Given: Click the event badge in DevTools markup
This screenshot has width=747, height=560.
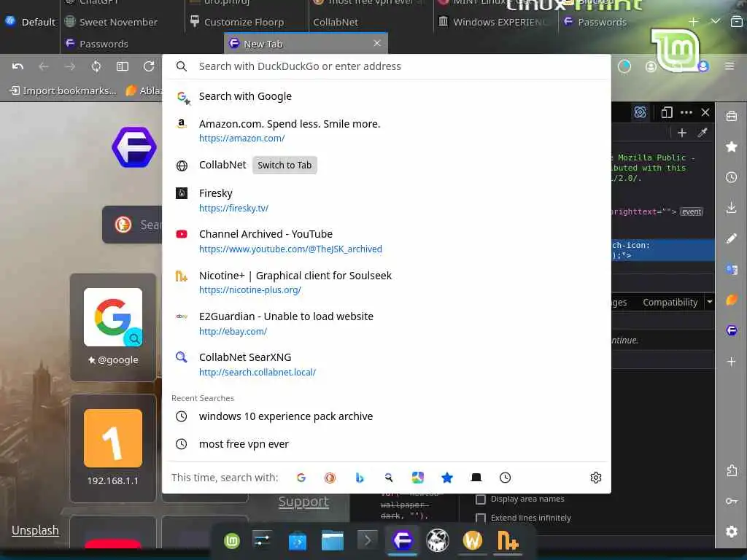Looking at the screenshot, I should [x=692, y=212].
